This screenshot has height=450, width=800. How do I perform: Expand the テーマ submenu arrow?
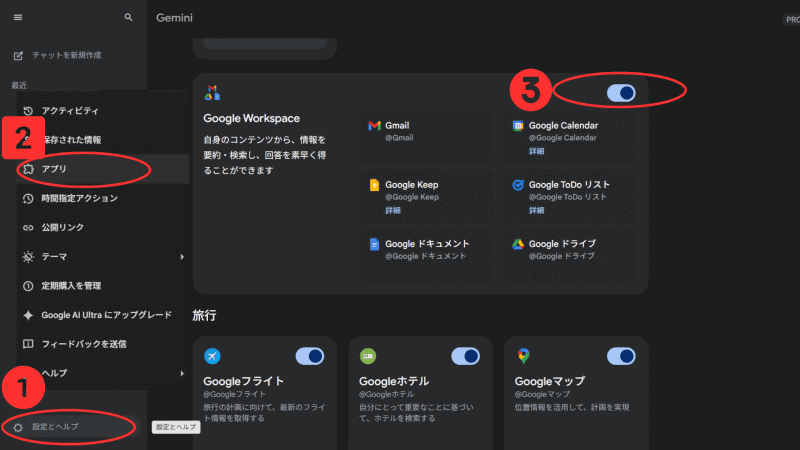[182, 257]
